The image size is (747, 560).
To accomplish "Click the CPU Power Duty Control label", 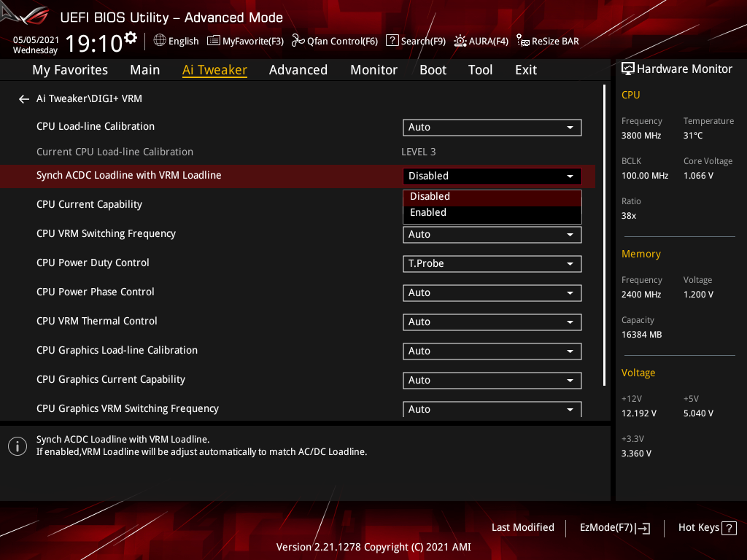I will click(93, 262).
